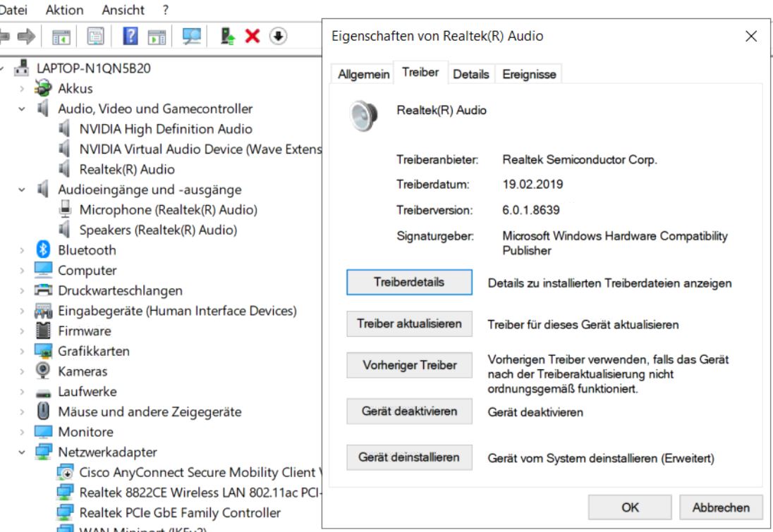Click the Eingabegeräte HID icon
This screenshot has height=532, width=773.
pos(44,311)
